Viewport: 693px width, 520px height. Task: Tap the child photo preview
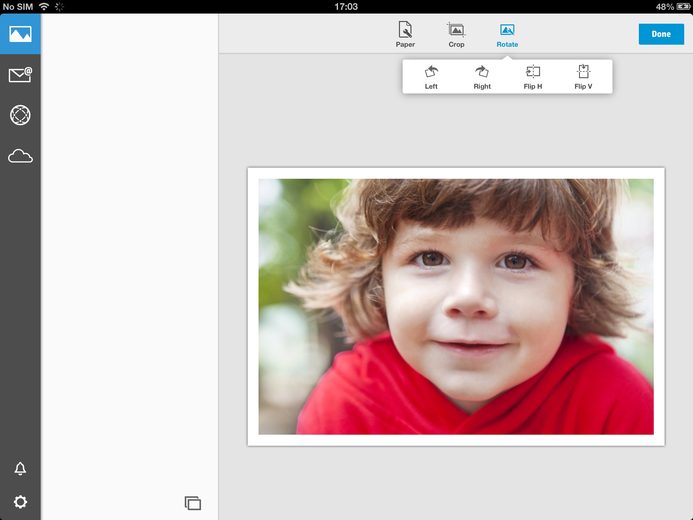456,306
